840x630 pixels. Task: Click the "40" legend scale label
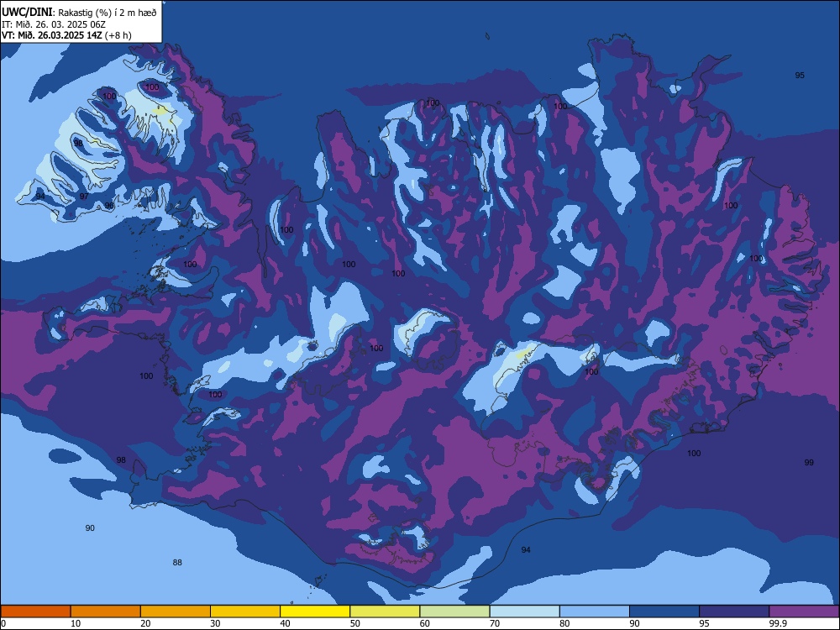(285, 623)
